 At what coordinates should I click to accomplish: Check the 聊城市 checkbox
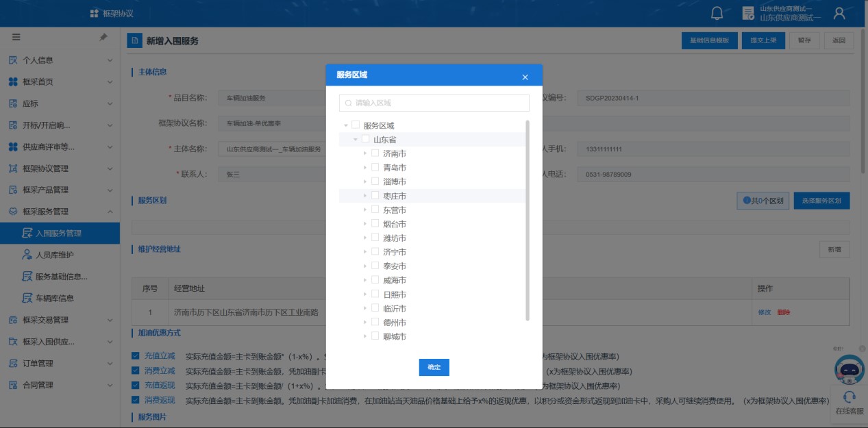click(x=375, y=336)
